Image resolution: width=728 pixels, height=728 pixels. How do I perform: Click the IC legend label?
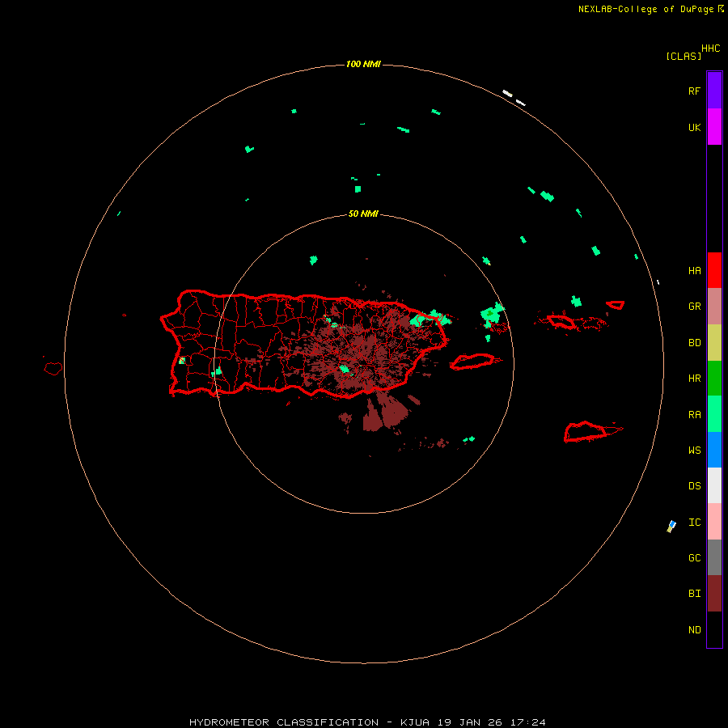[694, 523]
